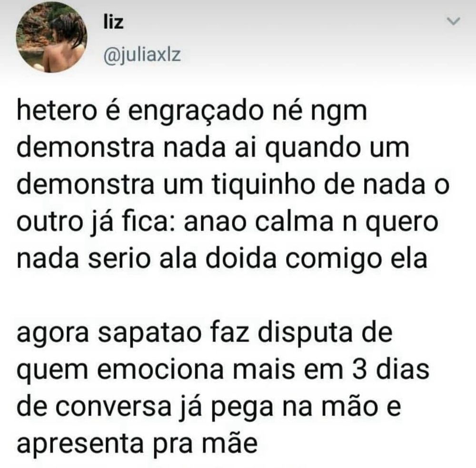Select the word doida in the fifth line

[241, 259]
